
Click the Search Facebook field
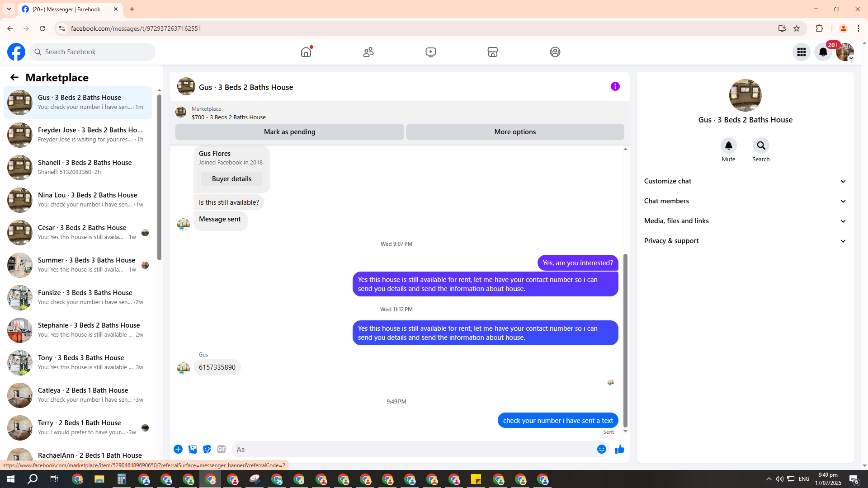[x=93, y=52]
